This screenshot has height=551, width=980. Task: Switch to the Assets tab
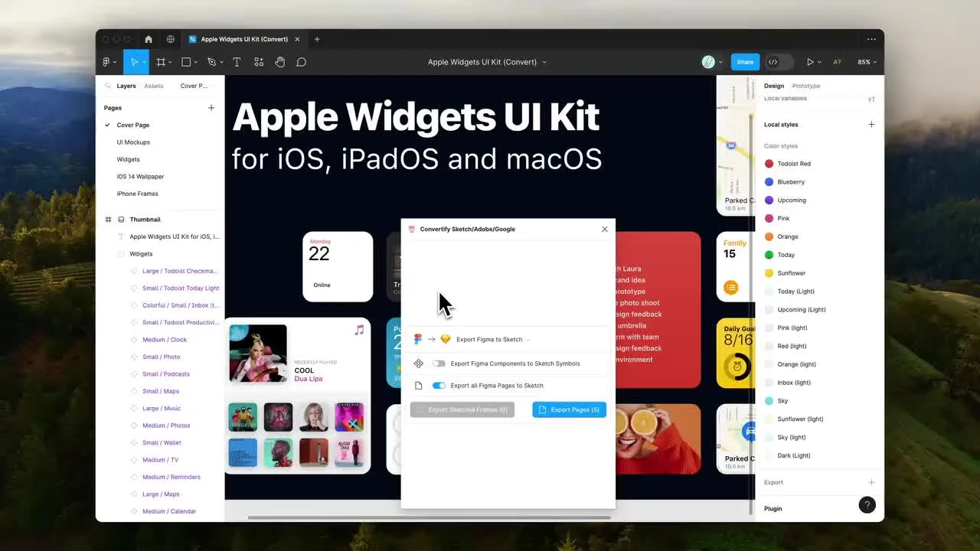[x=154, y=86]
